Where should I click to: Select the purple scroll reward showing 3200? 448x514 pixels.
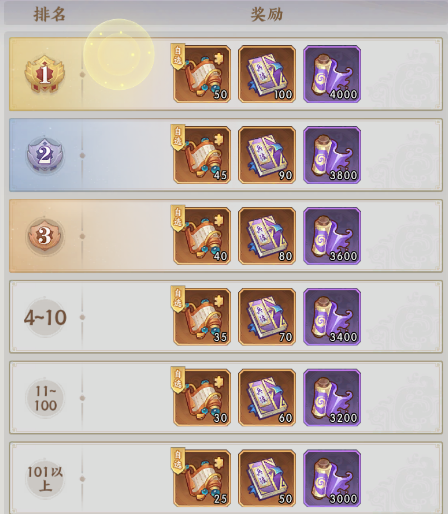click(x=332, y=397)
